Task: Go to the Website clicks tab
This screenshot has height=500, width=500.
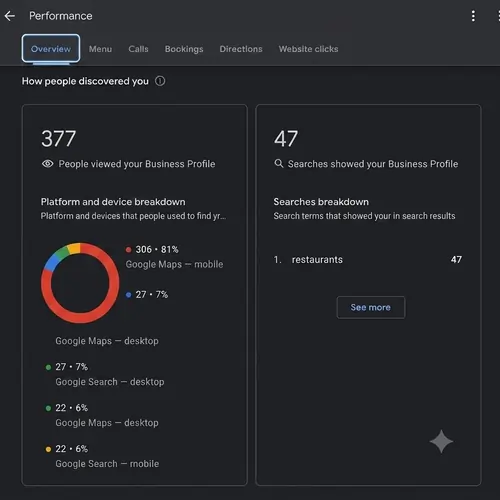Action: coord(308,49)
